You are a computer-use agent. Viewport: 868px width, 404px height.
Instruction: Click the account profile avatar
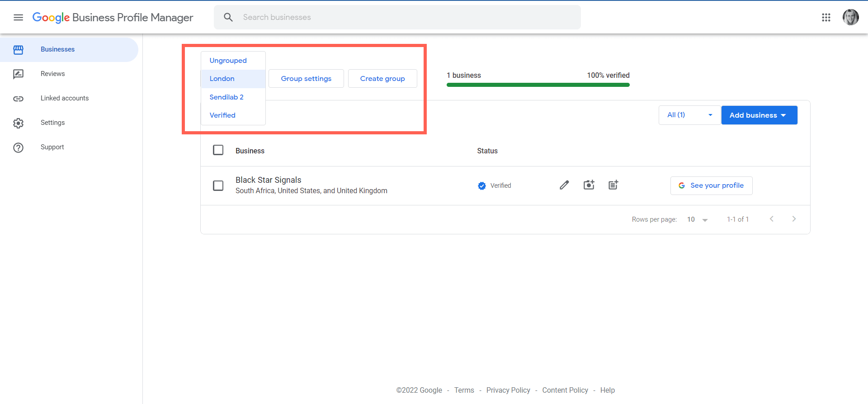pos(850,17)
